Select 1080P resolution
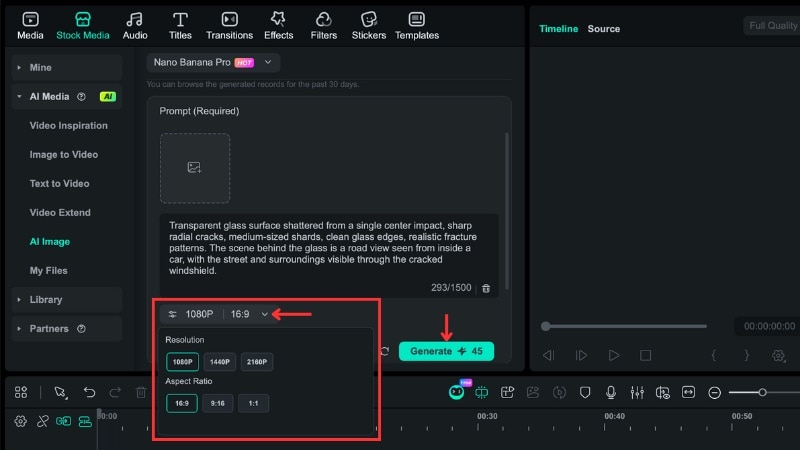800x450 pixels. [x=182, y=362]
